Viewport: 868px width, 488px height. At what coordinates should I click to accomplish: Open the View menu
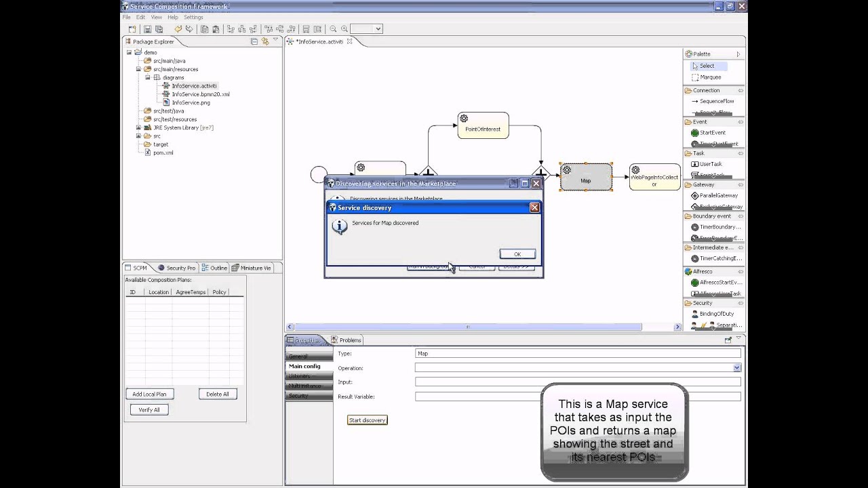coord(156,17)
